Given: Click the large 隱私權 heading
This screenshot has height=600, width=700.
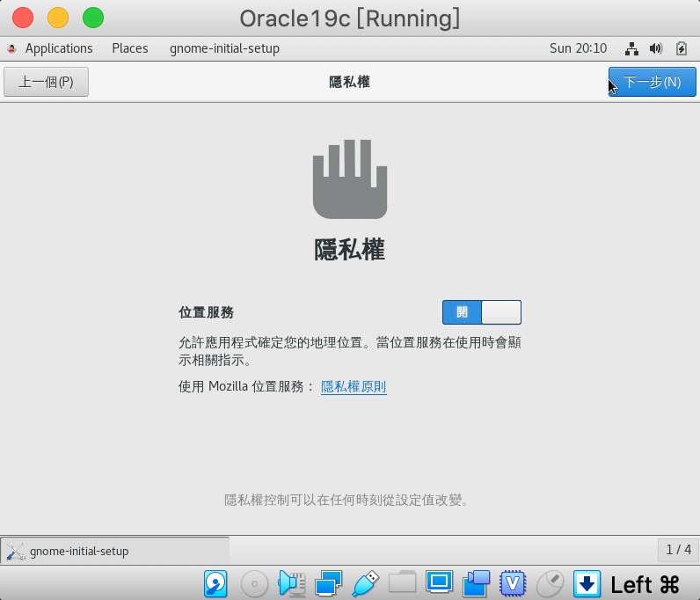Looking at the screenshot, I should click(x=349, y=249).
